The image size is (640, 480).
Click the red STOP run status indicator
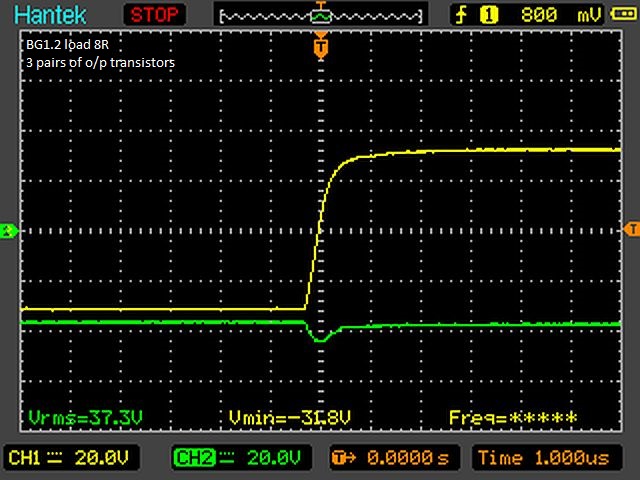tap(155, 14)
